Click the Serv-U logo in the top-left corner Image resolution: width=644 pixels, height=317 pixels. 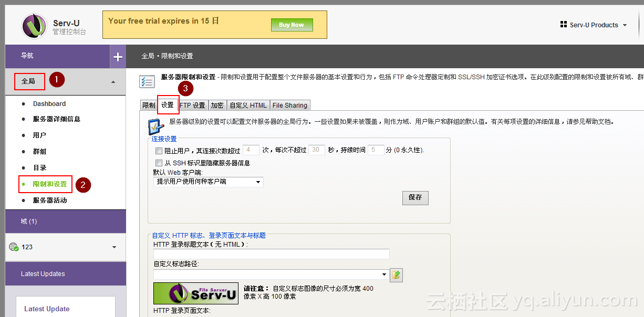point(33,25)
